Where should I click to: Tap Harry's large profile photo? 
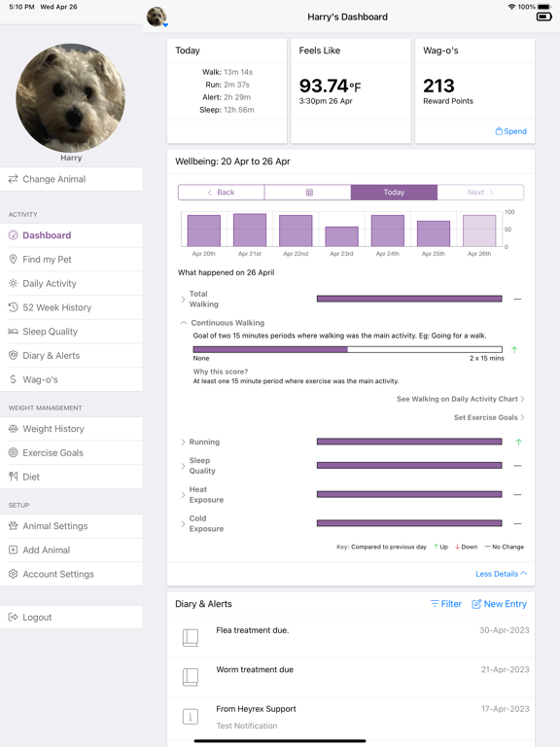pos(71,97)
